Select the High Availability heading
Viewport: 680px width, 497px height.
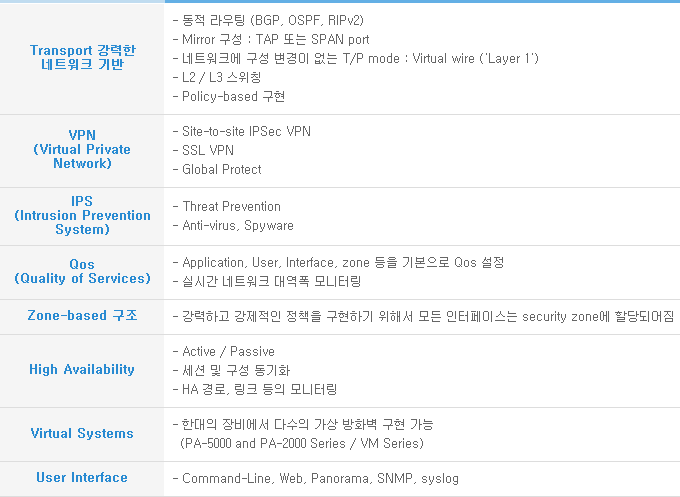pos(82,370)
